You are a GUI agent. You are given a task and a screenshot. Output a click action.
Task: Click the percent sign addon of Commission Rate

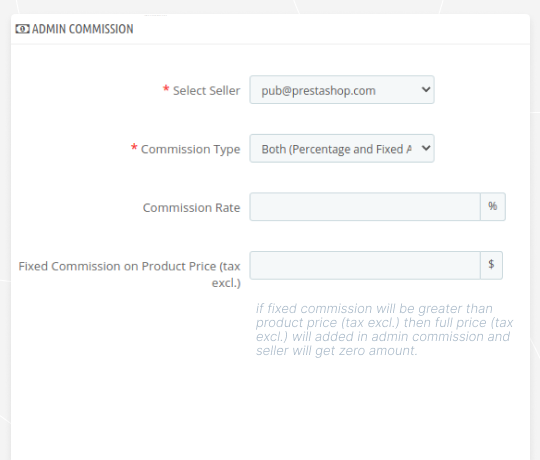pos(493,207)
